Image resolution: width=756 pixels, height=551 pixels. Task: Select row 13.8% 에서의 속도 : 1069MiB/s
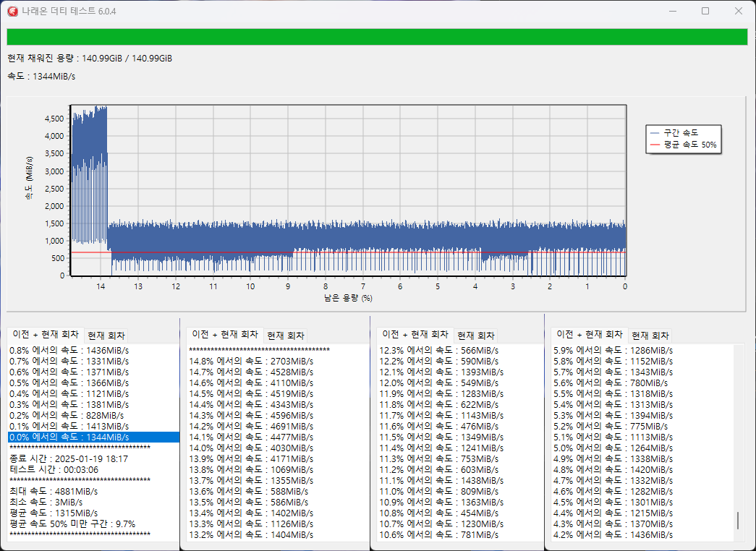[251, 469]
